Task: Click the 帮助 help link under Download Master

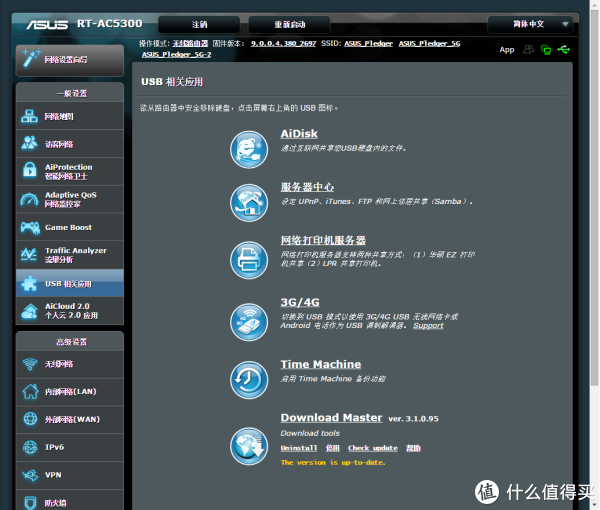Action: click(x=413, y=448)
